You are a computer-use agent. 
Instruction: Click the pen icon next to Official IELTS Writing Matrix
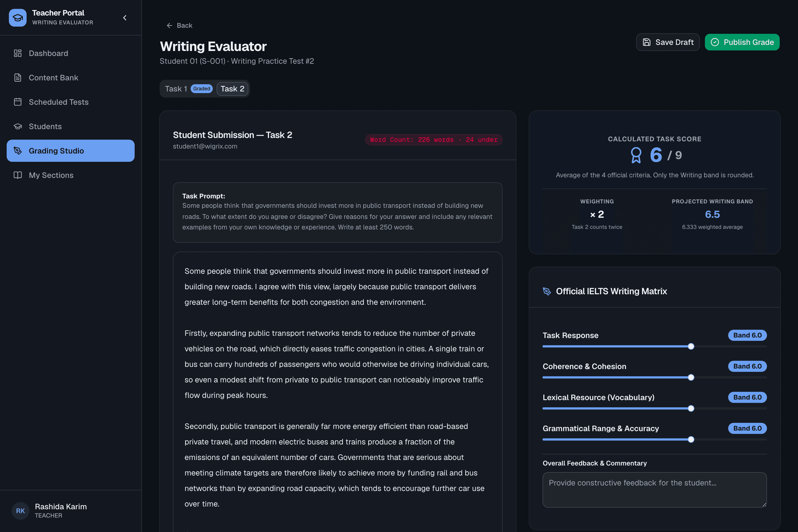[x=547, y=291]
